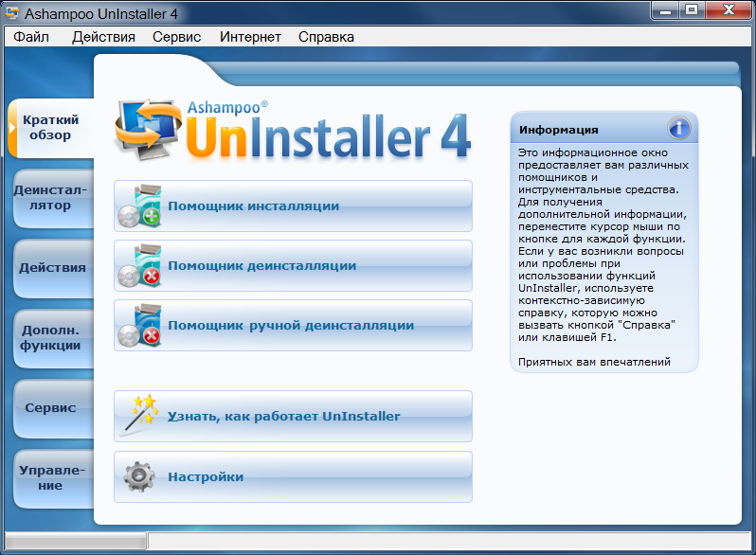This screenshot has height=555, width=756.
Task: Click the magic wand icon
Action: [139, 415]
